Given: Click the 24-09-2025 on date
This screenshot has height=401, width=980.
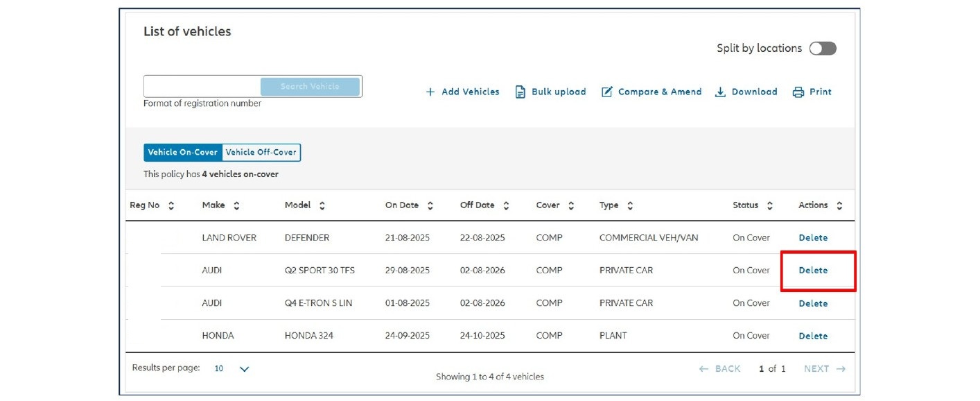Looking at the screenshot, I should (x=408, y=336).
